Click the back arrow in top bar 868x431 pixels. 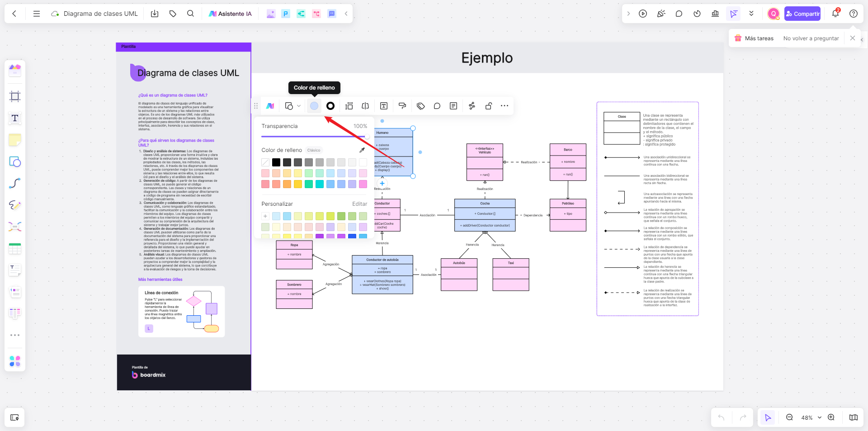14,14
